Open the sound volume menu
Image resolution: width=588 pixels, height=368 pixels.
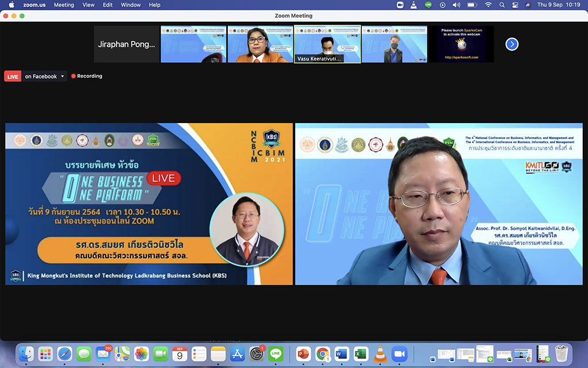click(x=457, y=5)
